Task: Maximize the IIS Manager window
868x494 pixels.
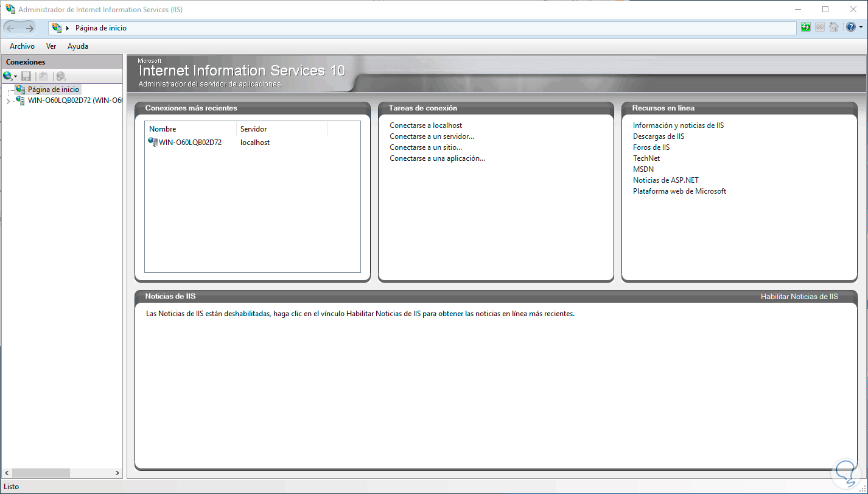Action: pos(825,10)
